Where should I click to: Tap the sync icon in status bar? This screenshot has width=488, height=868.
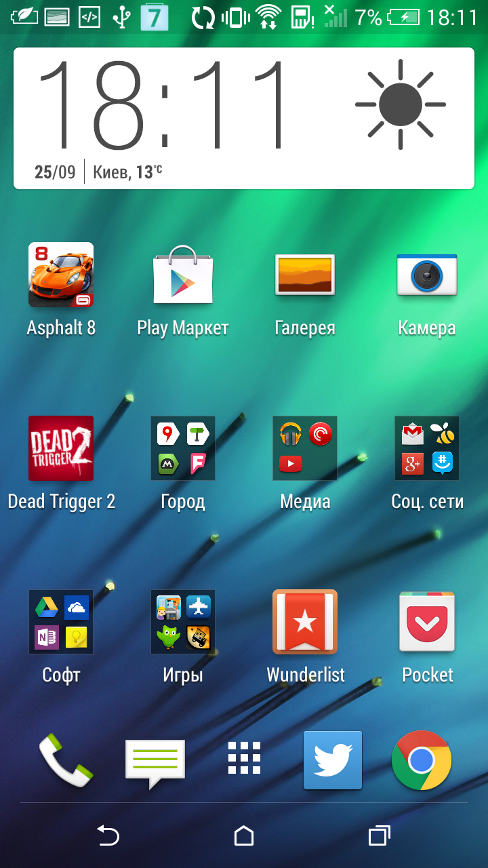coord(203,17)
